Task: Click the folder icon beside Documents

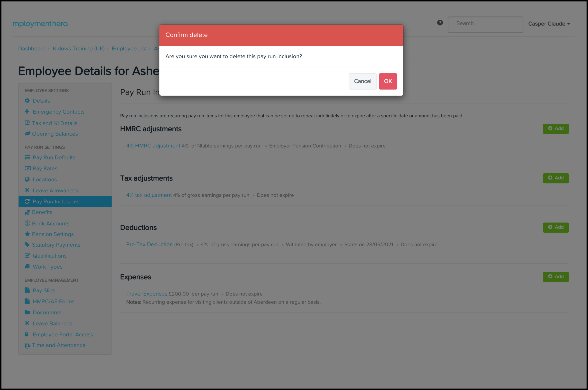Action: click(27, 312)
